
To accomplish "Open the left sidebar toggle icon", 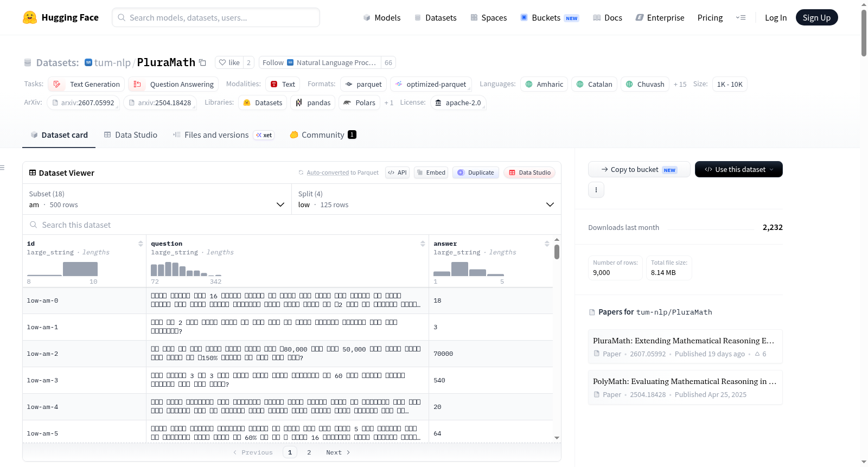I will click(x=3, y=168).
